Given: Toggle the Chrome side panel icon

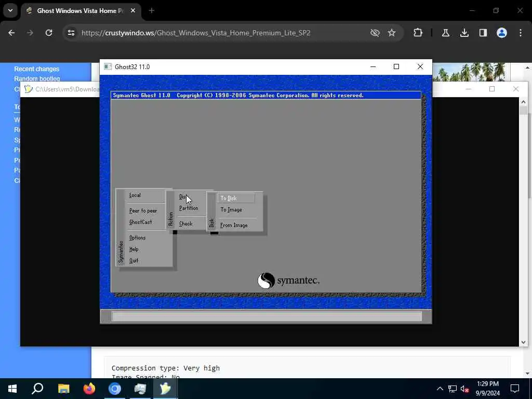Looking at the screenshot, I should pyautogui.click(x=483, y=33).
